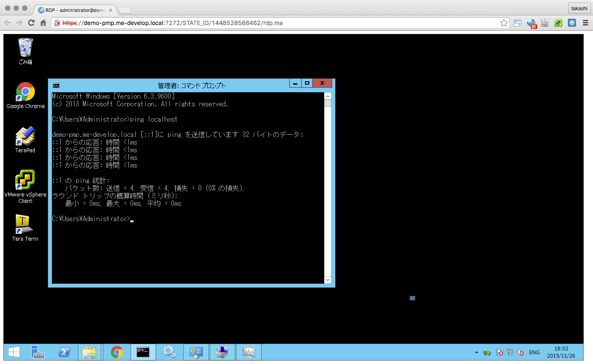Open the Chrome hamburger menu
Image resolution: width=593 pixels, height=364 pixels.
(585, 23)
